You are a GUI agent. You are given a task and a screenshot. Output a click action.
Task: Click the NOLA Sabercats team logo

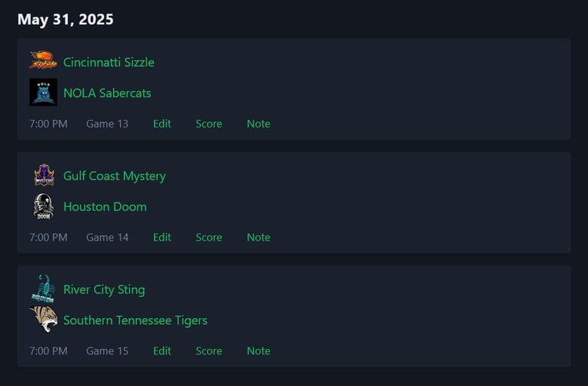point(44,92)
